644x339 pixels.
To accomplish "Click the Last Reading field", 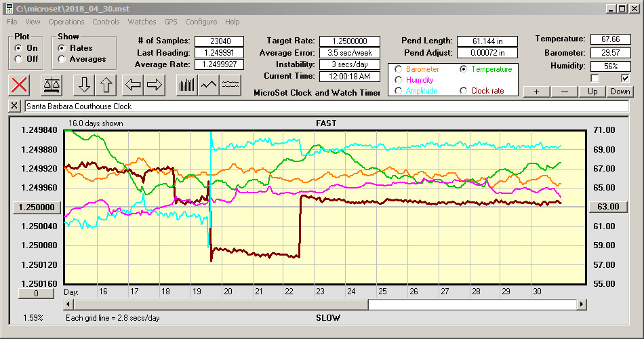I will 220,53.
